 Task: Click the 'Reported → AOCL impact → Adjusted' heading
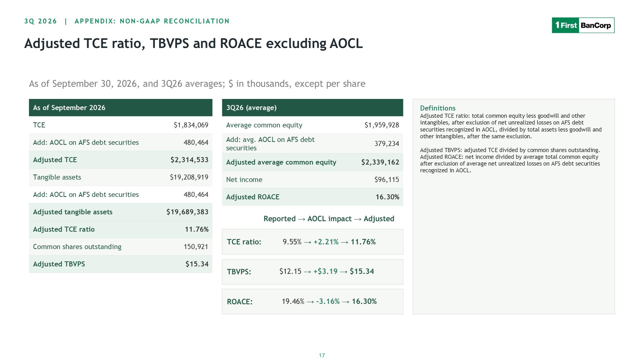click(x=329, y=219)
